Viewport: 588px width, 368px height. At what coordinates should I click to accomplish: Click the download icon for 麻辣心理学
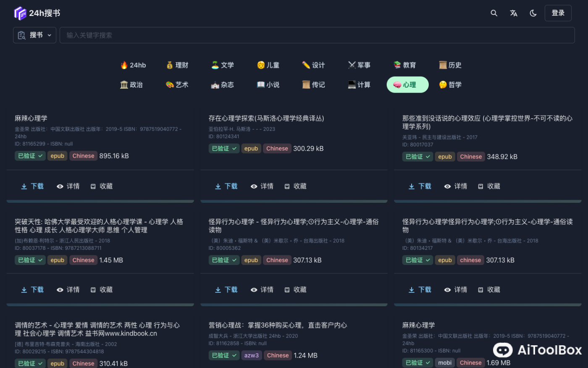point(24,186)
